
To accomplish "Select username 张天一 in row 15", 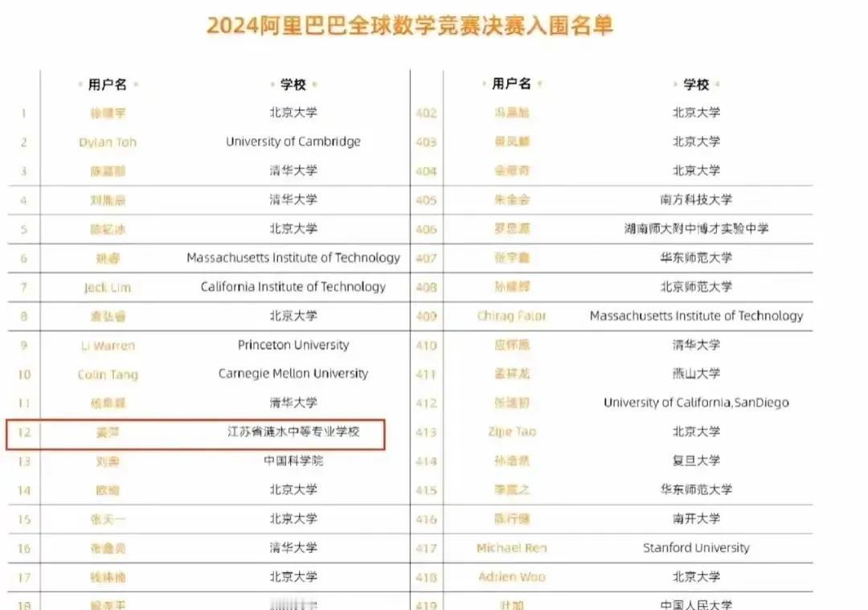I will tap(108, 519).
